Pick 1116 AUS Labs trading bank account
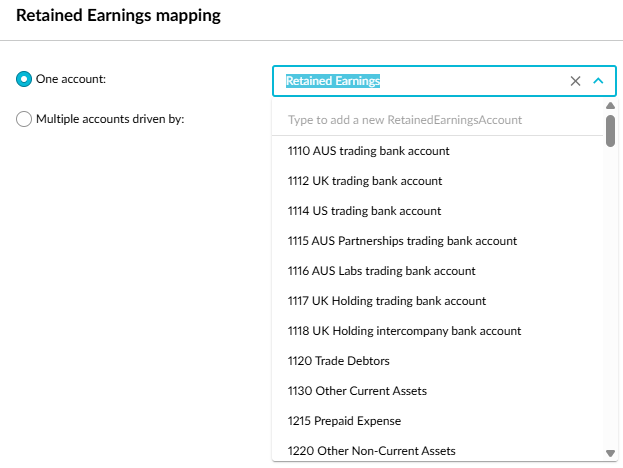 coord(381,271)
